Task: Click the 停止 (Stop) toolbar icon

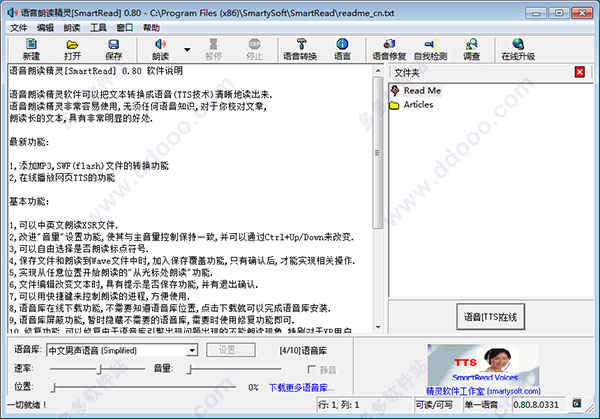Action: click(x=254, y=49)
